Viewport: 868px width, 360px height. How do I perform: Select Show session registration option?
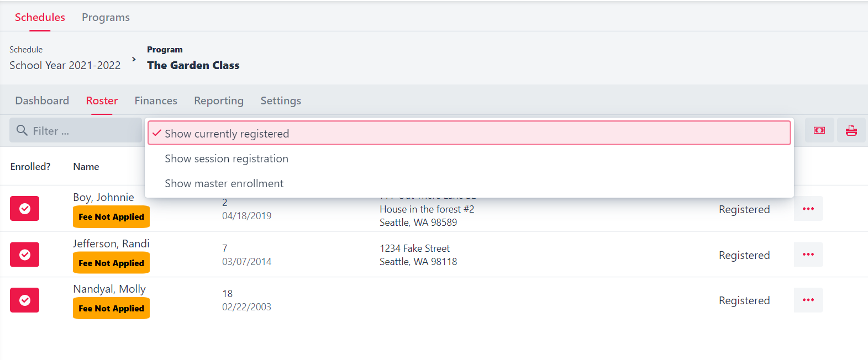(x=227, y=158)
